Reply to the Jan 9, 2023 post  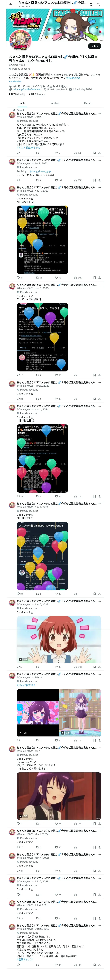19,180
